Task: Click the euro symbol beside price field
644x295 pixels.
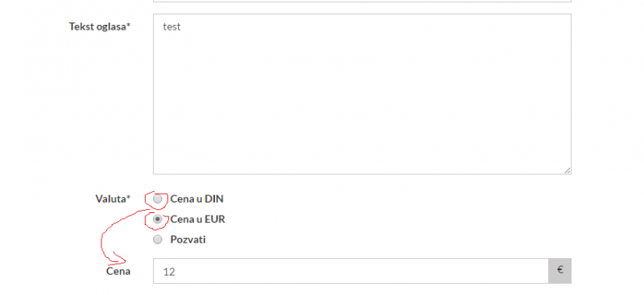Action: (559, 271)
